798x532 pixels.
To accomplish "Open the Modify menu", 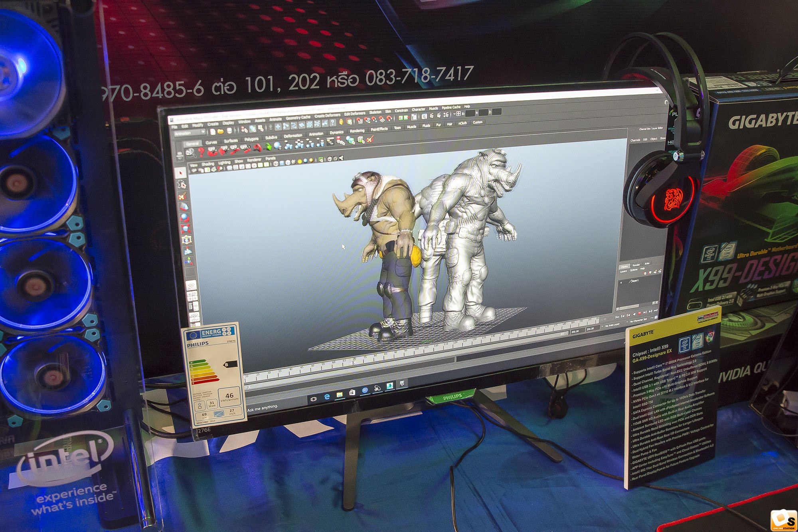I will click(198, 125).
